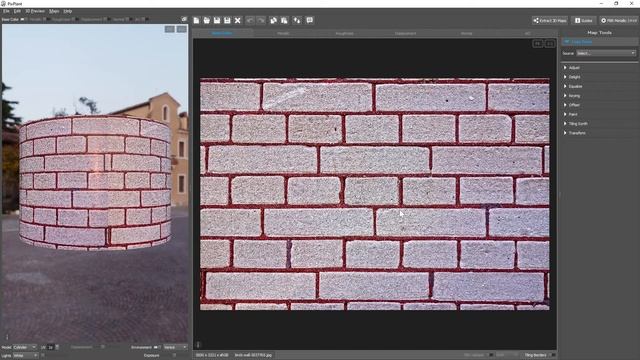Toggle the Copy From checkbox
Screen dimensions: 640x360
click(x=567, y=42)
